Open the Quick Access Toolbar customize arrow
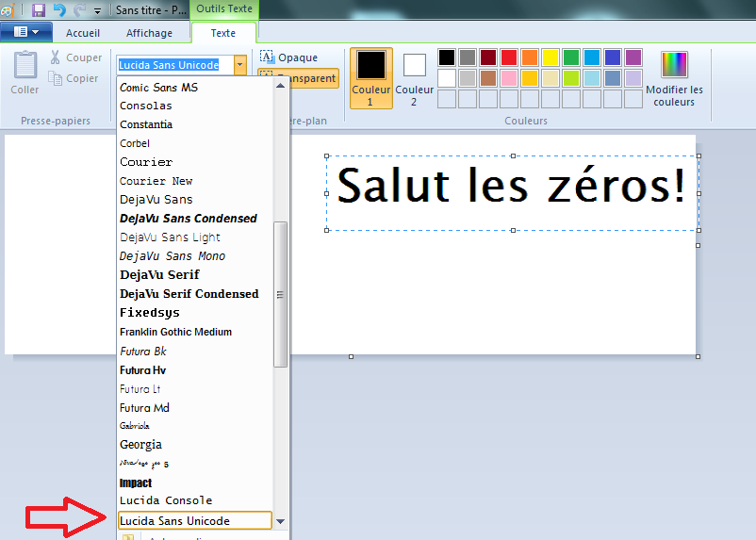This screenshot has height=540, width=756. pyautogui.click(x=97, y=10)
